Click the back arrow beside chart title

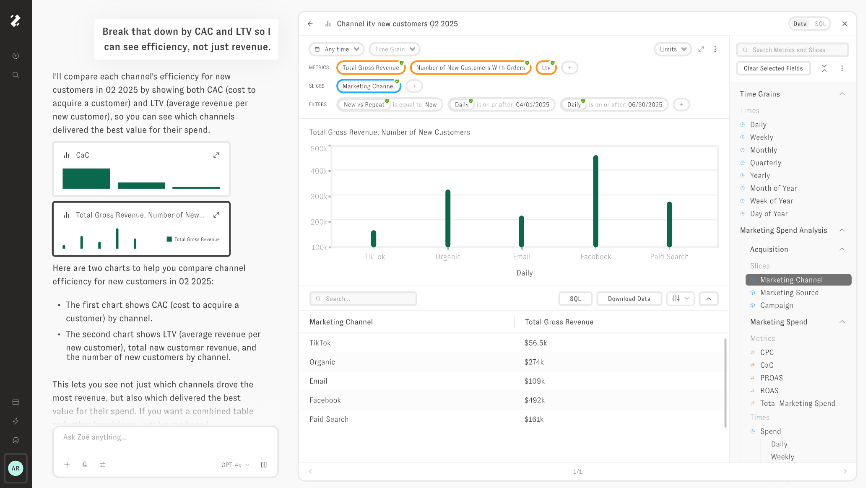310,24
